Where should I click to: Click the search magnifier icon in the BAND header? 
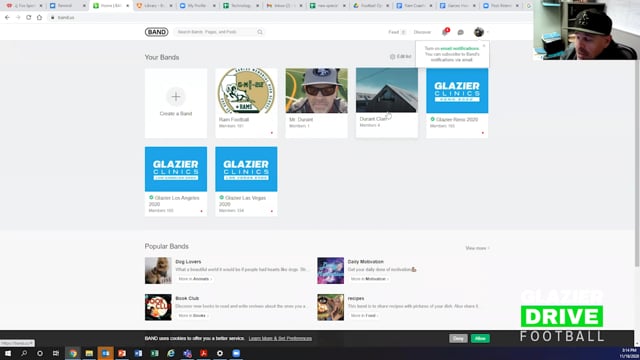click(x=260, y=32)
